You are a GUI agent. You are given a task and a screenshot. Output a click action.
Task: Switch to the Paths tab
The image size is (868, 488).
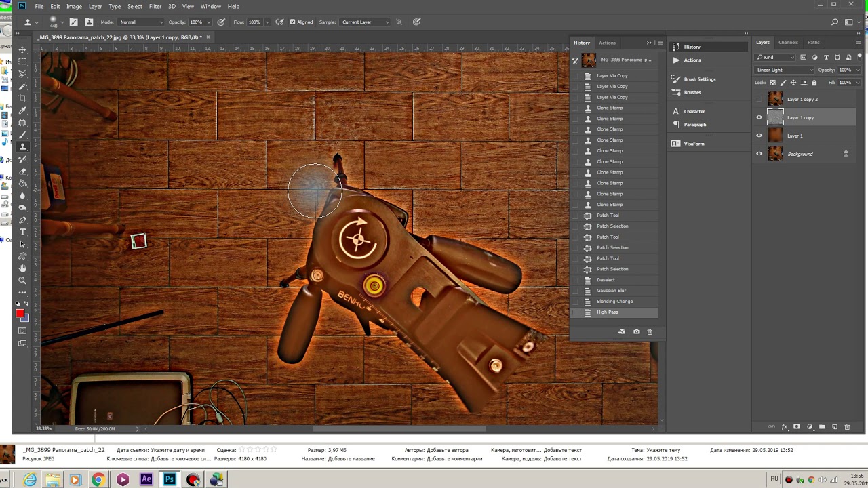(x=813, y=42)
